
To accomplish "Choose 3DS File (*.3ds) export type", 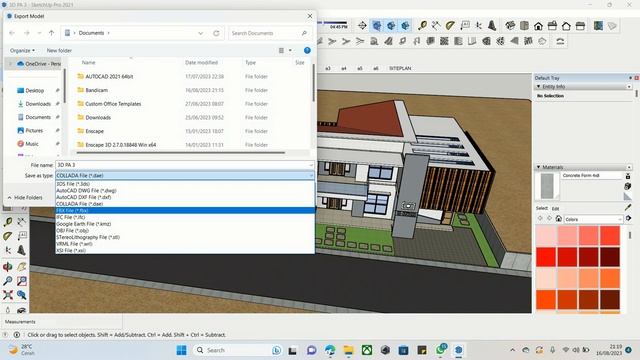I will pos(185,184).
